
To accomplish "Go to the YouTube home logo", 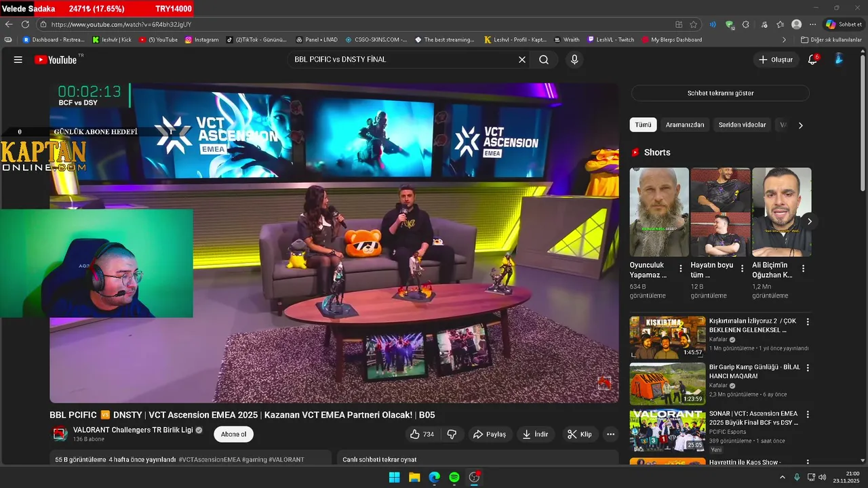I will (x=56, y=60).
